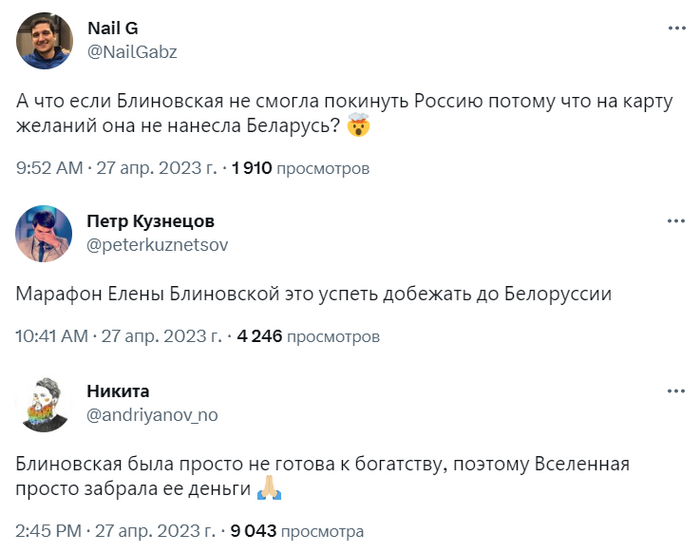
Task: Visit the @NailGabz handle
Action: [133, 52]
